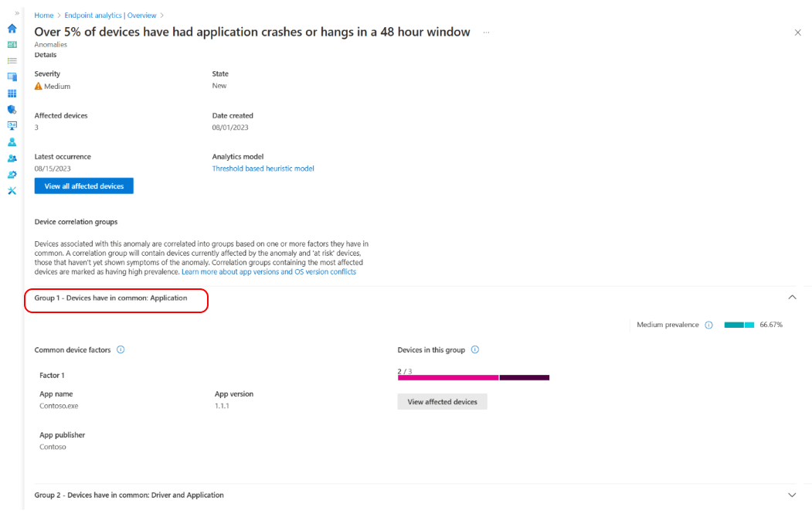Go to Endpoint analytics | Overview breadcrumb
The image size is (812, 511).
pos(110,15)
